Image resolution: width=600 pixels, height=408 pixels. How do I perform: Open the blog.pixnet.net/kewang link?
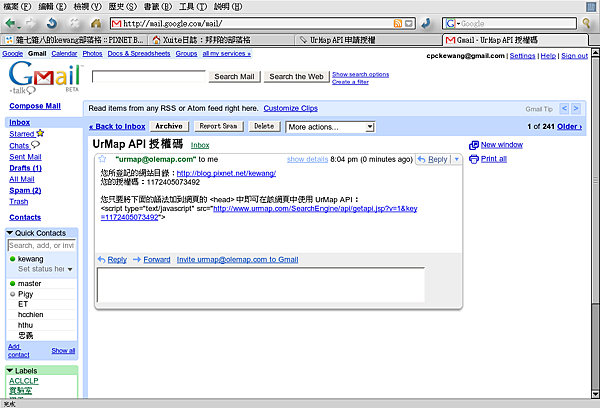(x=226, y=173)
